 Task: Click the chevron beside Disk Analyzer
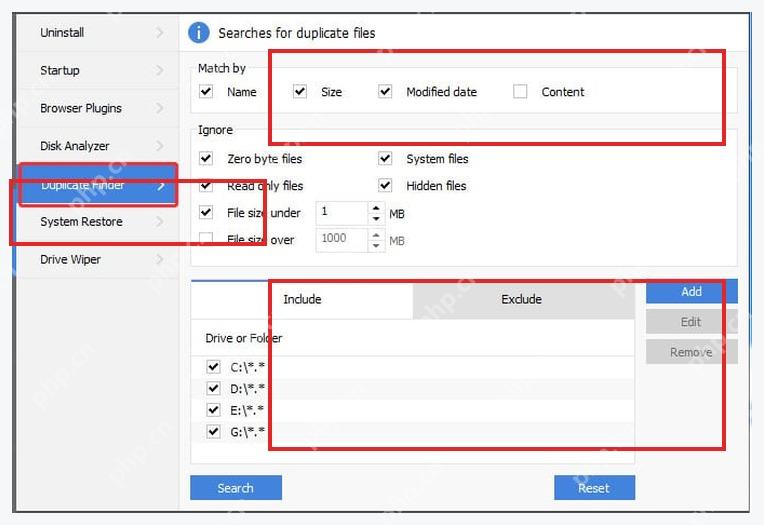[x=159, y=146]
